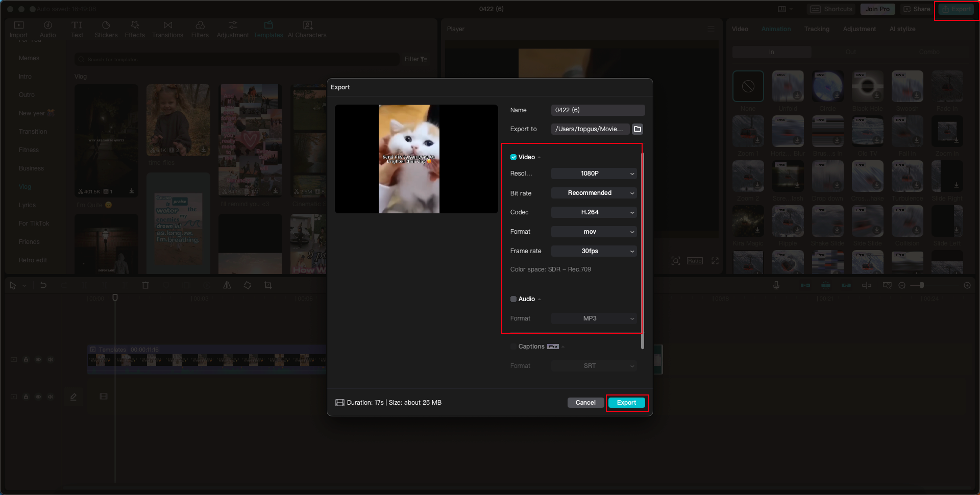Click the Join Pro button

pyautogui.click(x=877, y=9)
